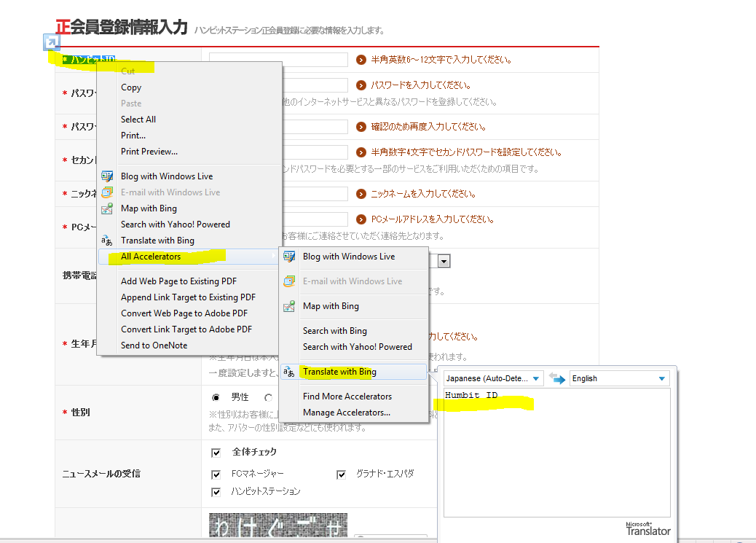
Task: Choose Print Preview... from the context menu
Action: [149, 152]
